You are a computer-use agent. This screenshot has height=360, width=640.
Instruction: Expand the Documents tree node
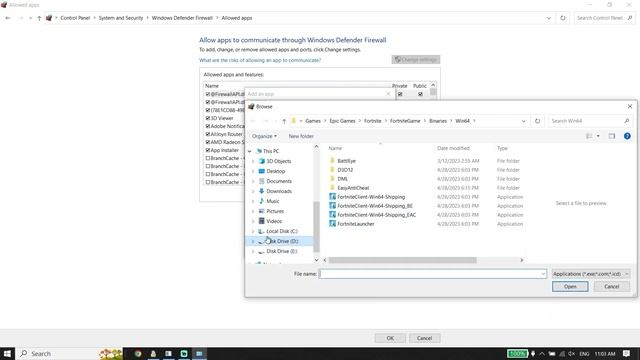pyautogui.click(x=253, y=181)
